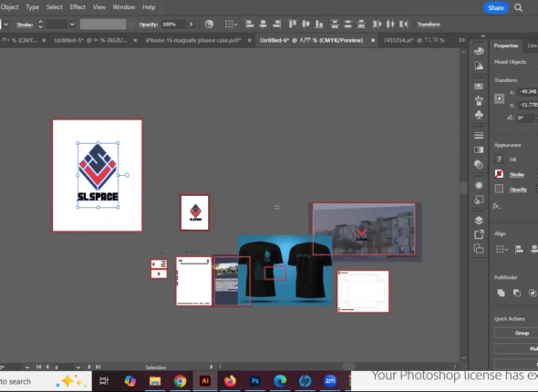Switch to iPhone 16 magsafe phone case.pdf tab

pyautogui.click(x=193, y=40)
